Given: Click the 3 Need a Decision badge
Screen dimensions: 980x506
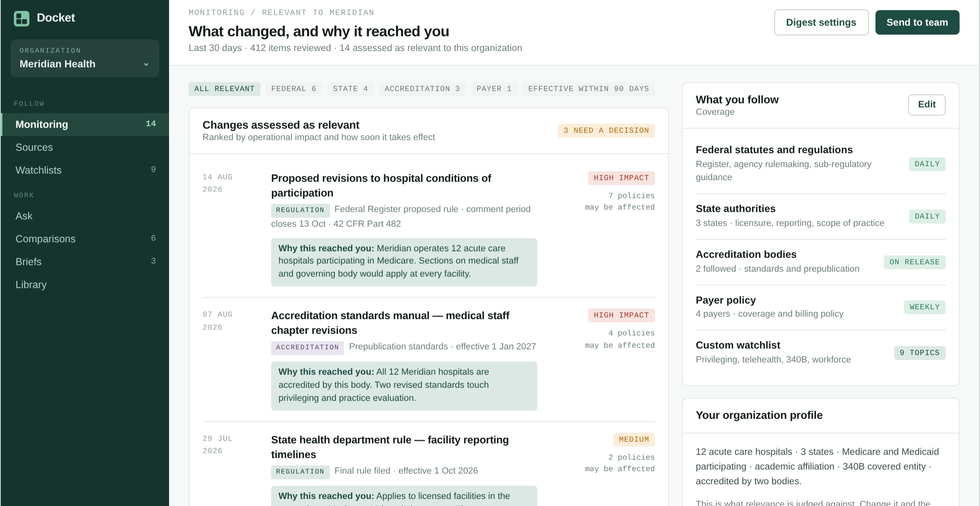Looking at the screenshot, I should [x=606, y=130].
